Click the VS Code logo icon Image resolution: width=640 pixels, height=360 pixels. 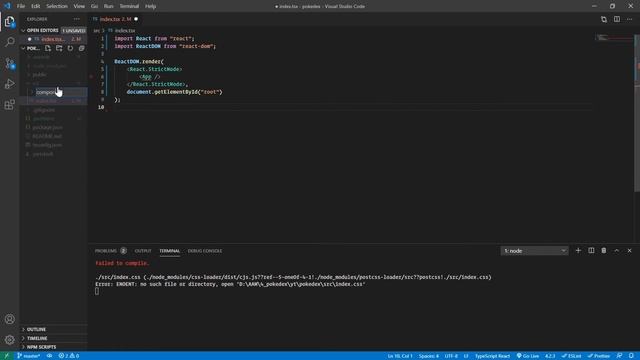[7, 6]
